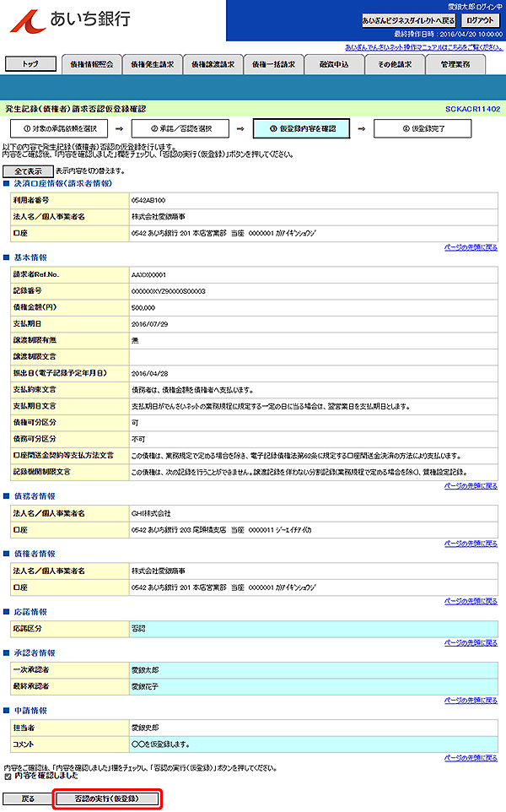Click the 決済口座情報(請求者情報) section heading

coord(62,184)
